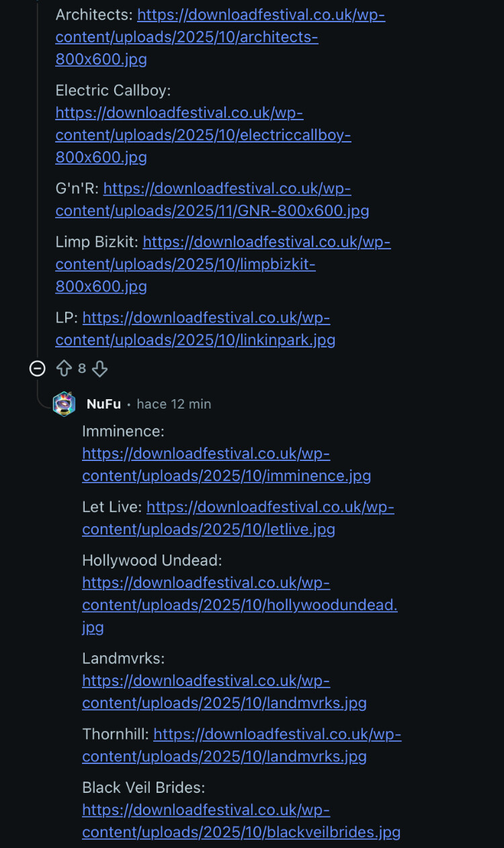Click the 'Electric Callboy:' text label
This screenshot has height=848, width=504.
(113, 90)
